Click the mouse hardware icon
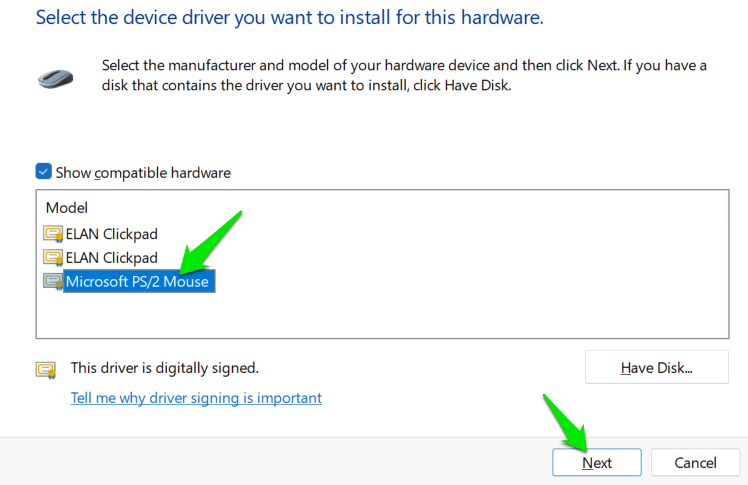This screenshot has height=485, width=748. point(55,77)
